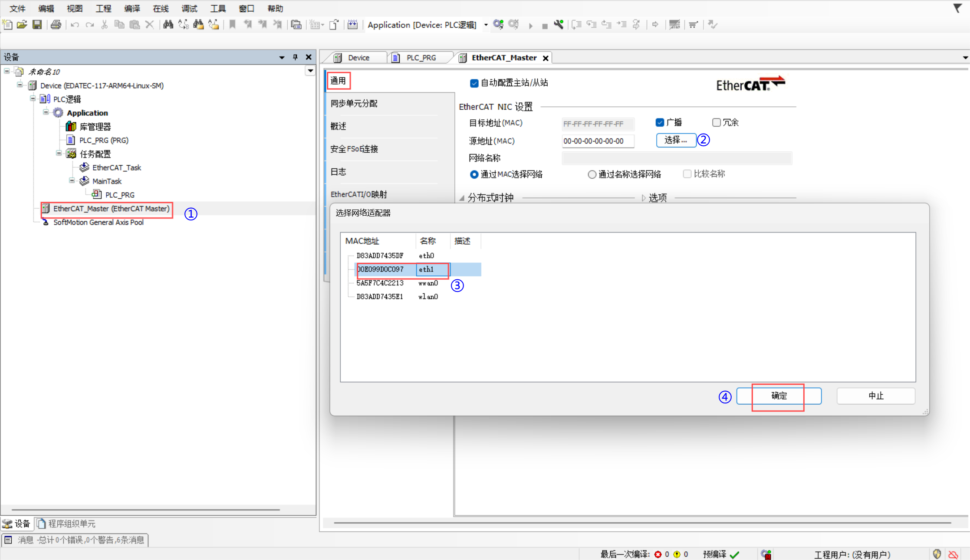The image size is (970, 560).
Task: Click the 确定 button
Action: click(x=779, y=396)
